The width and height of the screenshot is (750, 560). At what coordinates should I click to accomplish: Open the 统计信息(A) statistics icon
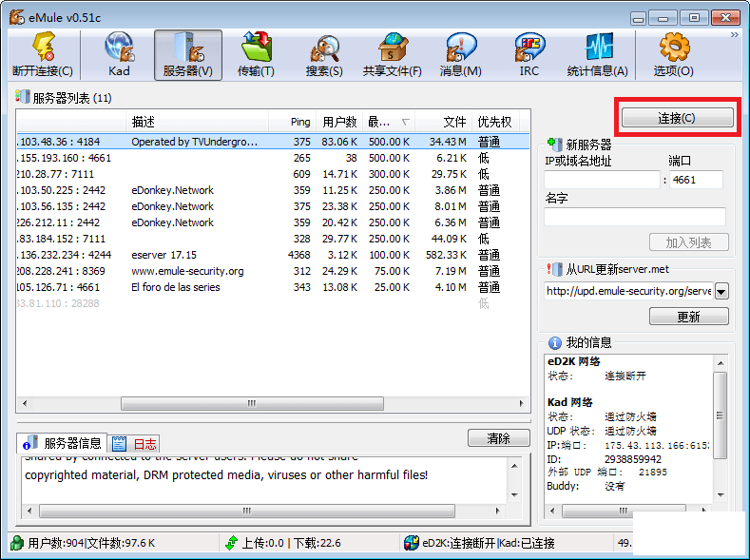coord(597,54)
